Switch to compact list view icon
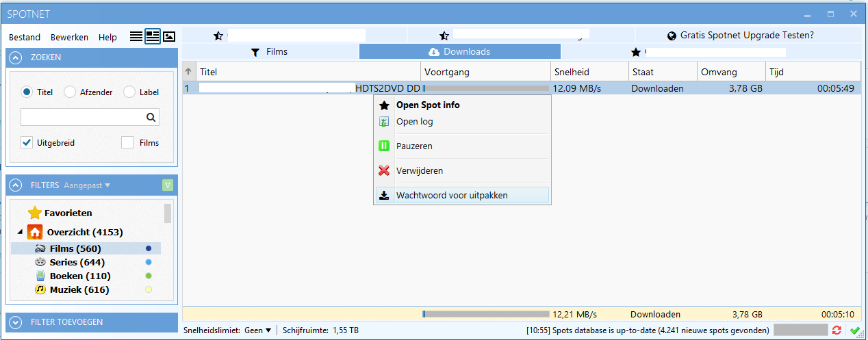 [x=136, y=36]
